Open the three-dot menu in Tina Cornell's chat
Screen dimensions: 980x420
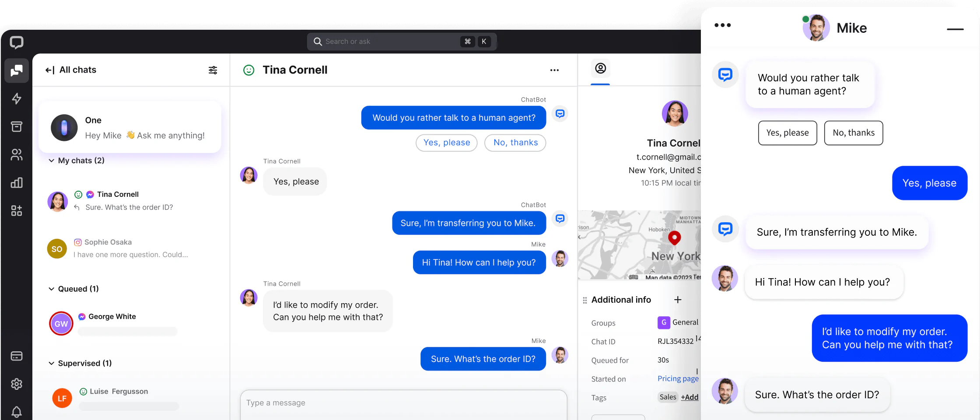click(554, 70)
